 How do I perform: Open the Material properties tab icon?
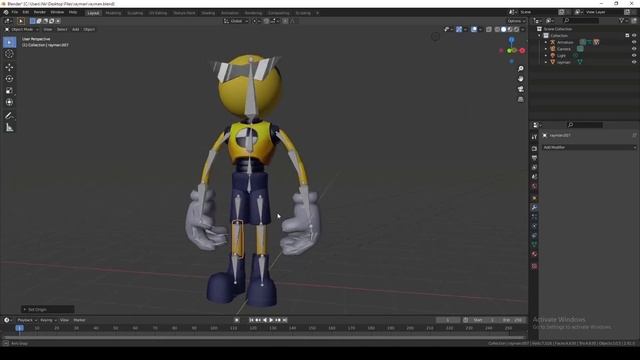[534, 254]
